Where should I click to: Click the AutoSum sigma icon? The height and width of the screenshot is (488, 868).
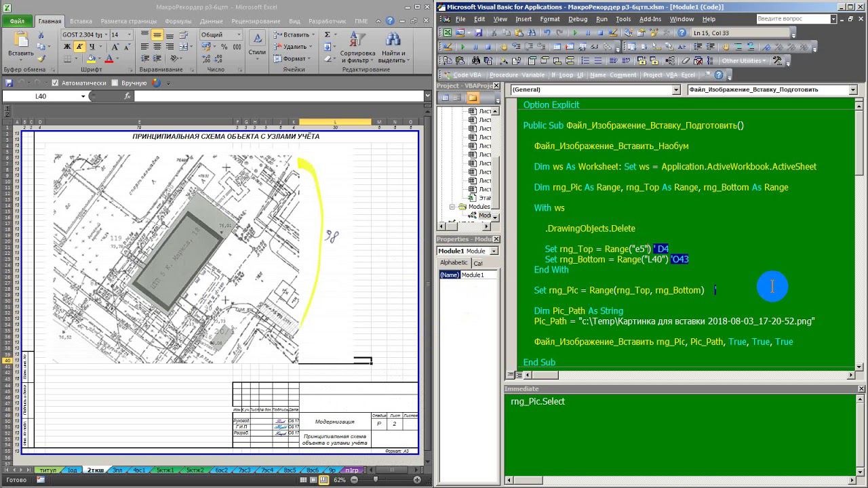(x=328, y=35)
